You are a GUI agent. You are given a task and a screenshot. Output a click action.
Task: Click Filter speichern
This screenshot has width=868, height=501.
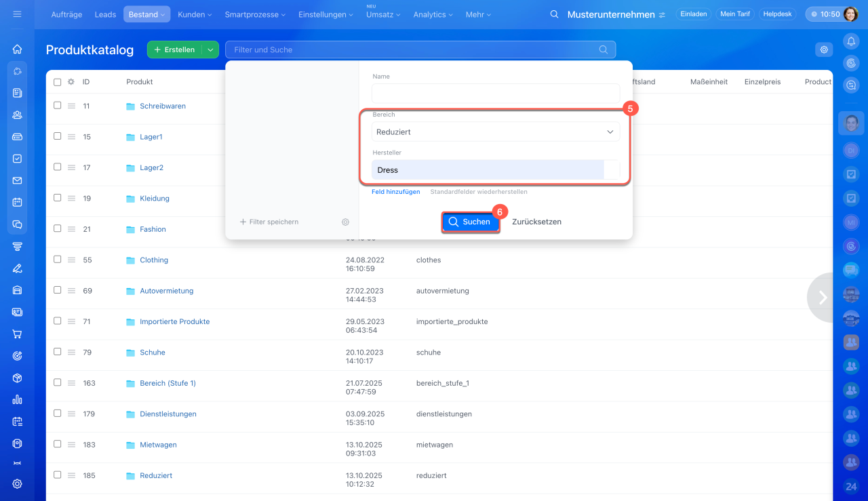269,222
